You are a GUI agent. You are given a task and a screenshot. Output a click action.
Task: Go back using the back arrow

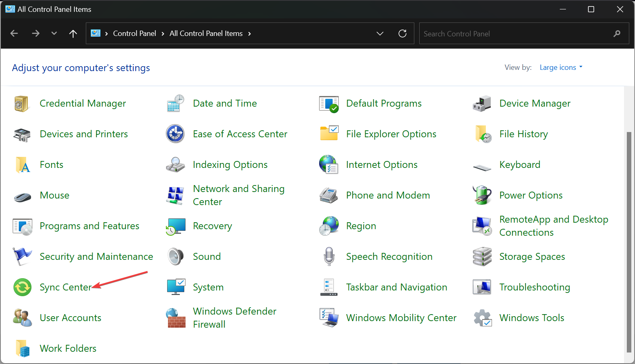click(x=14, y=33)
